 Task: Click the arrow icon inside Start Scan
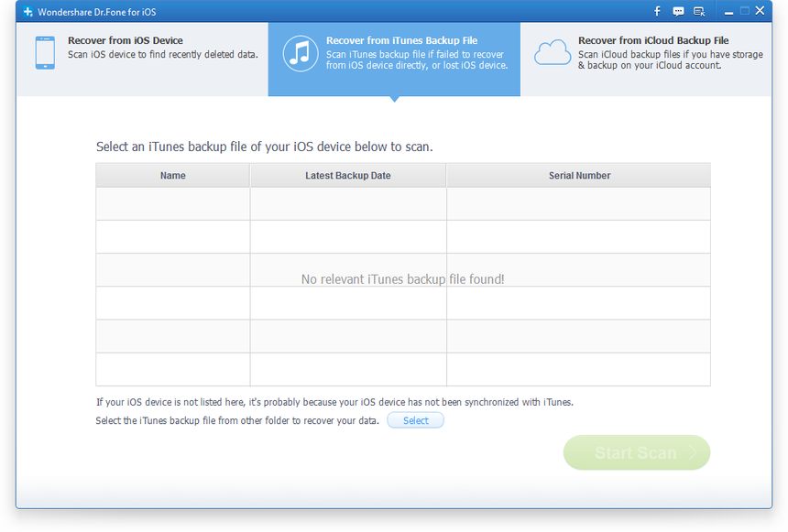692,452
